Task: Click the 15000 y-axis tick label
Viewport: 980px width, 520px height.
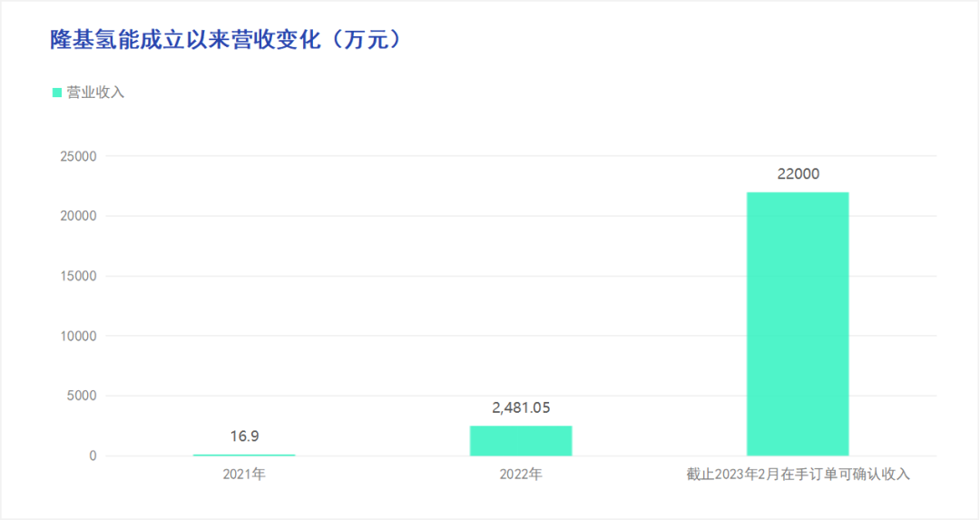Action: tap(78, 276)
